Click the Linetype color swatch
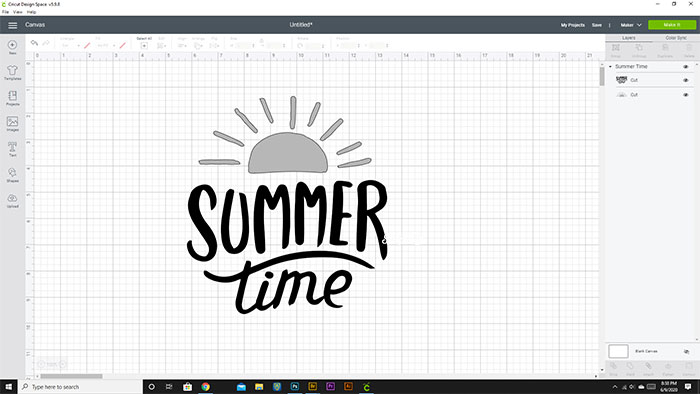 (87, 46)
